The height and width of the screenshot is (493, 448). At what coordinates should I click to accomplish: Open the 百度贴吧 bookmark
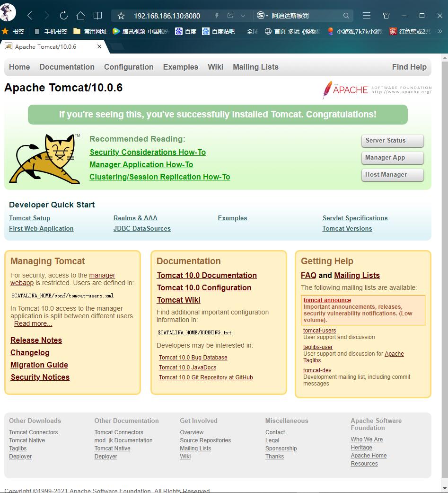[230, 31]
